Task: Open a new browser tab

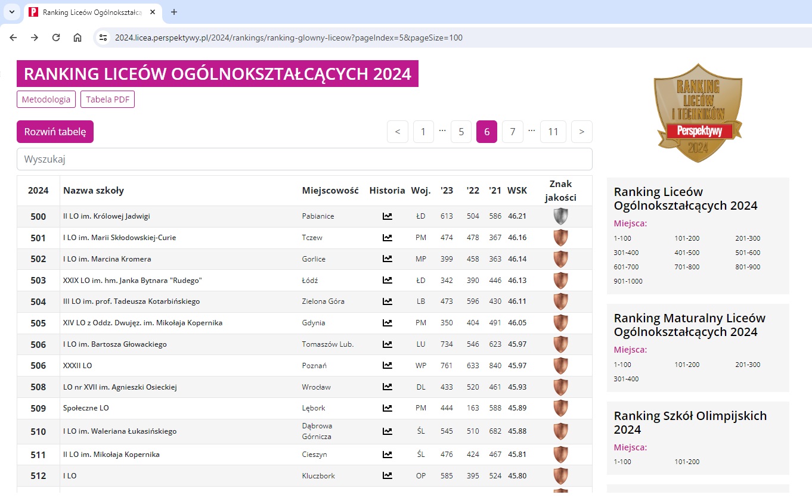Action: (x=174, y=12)
